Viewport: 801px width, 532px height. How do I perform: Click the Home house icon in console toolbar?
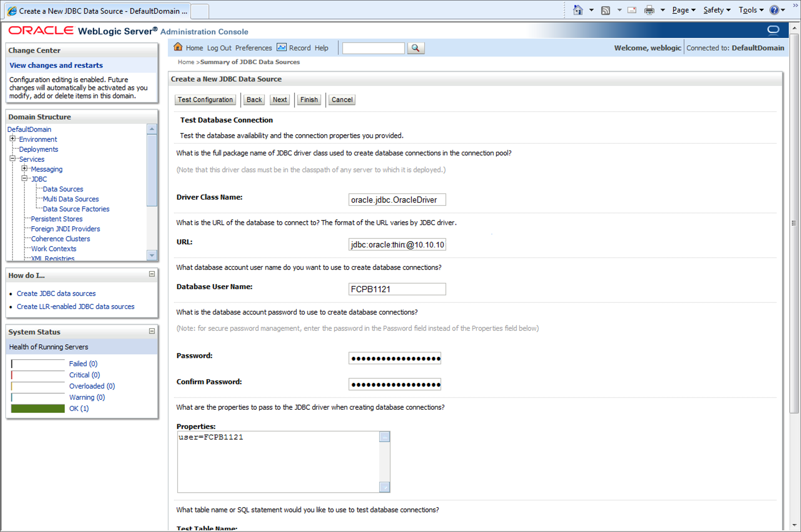[178, 47]
